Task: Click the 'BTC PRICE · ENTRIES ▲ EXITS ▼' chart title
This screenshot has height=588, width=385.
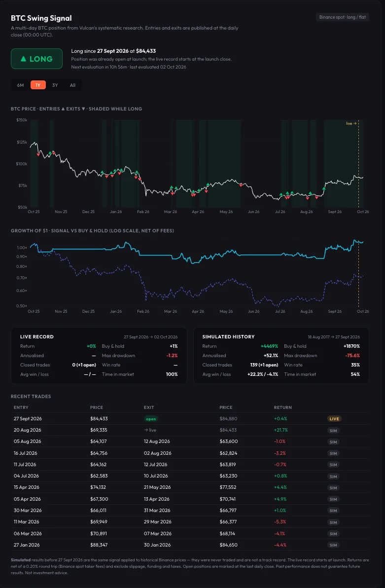Action: tap(76, 109)
